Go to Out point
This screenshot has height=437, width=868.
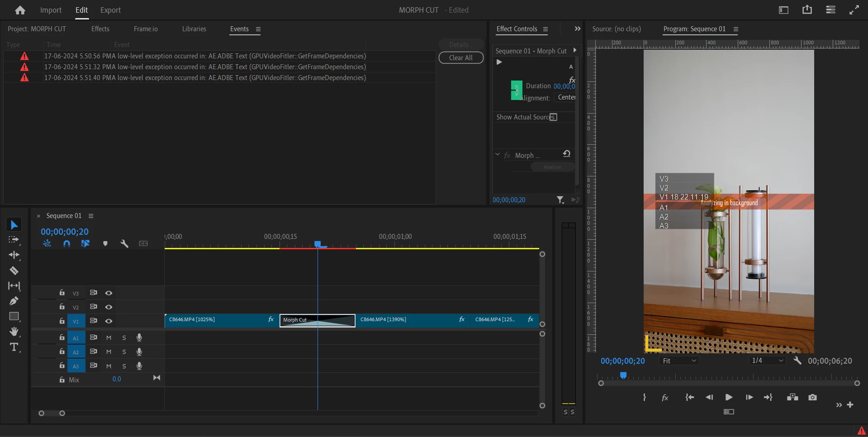point(768,397)
